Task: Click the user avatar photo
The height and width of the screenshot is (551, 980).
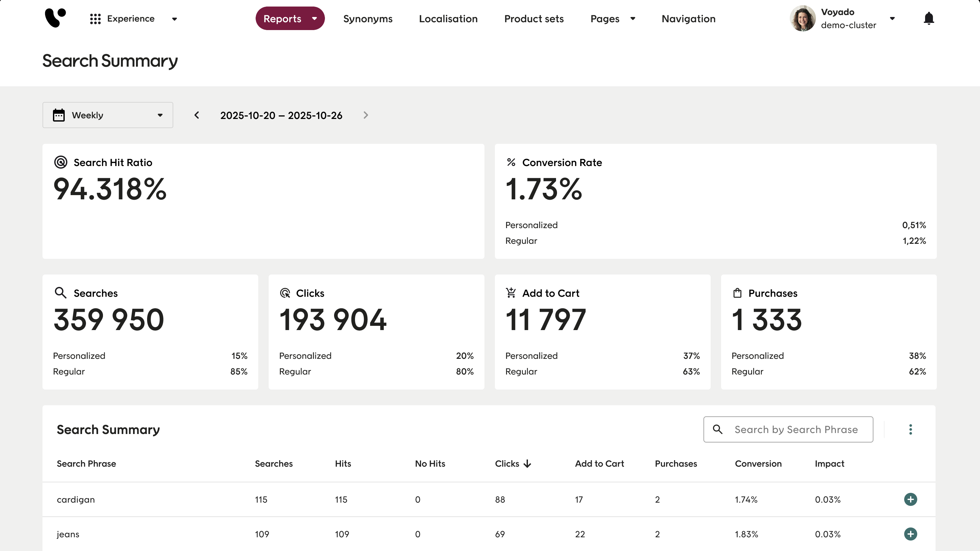Action: pyautogui.click(x=803, y=18)
